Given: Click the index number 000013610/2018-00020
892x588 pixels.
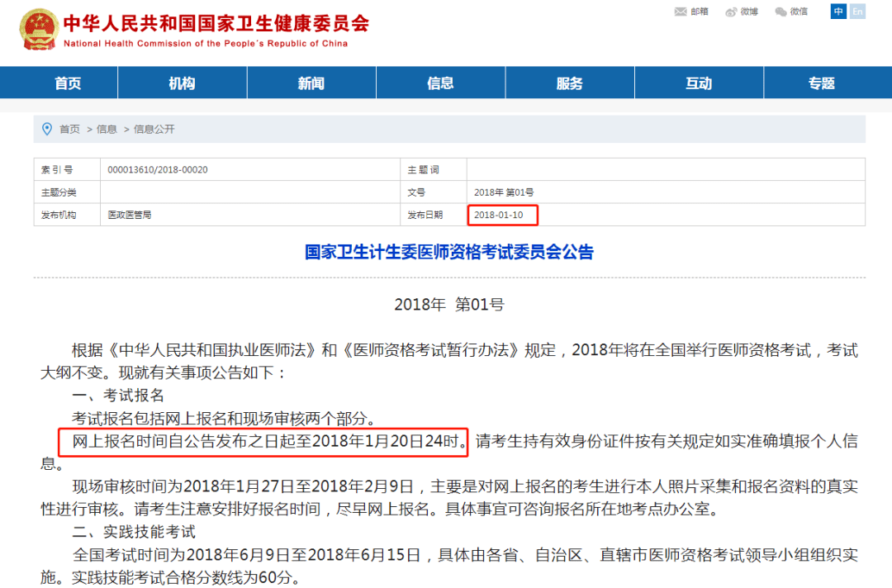Looking at the screenshot, I should point(158,169).
